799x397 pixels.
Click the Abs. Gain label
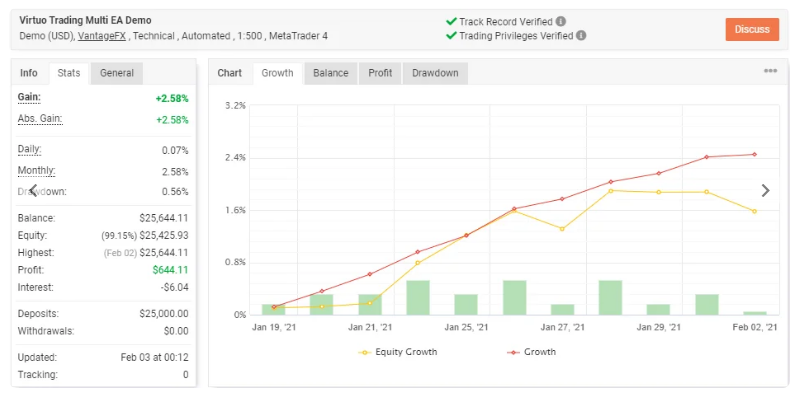[x=40, y=119]
